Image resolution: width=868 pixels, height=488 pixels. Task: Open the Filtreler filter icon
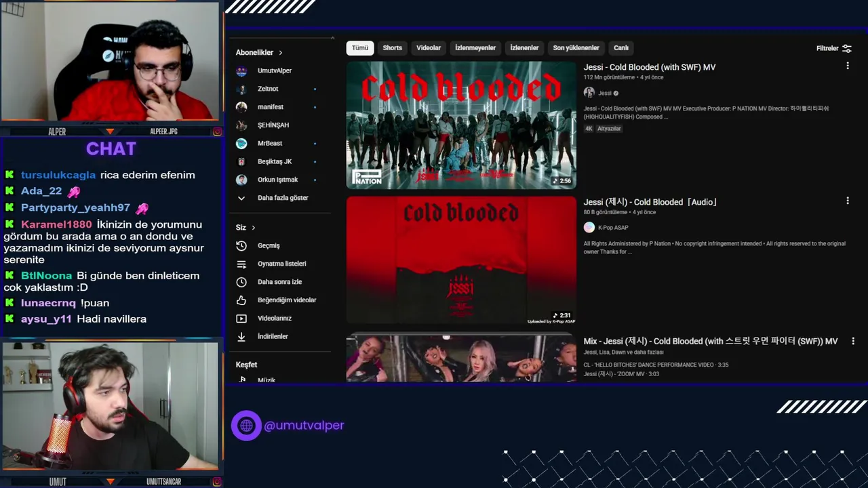(847, 48)
